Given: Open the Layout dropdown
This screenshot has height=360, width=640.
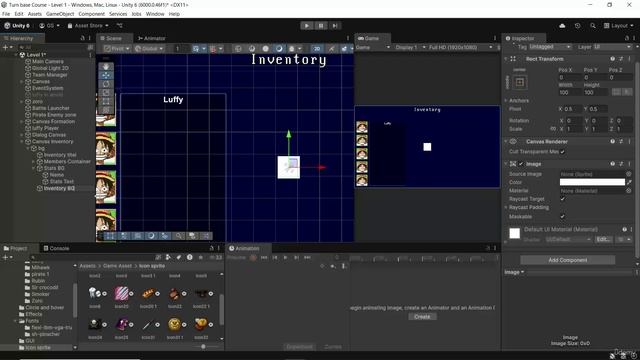Looking at the screenshot, I should [619, 25].
